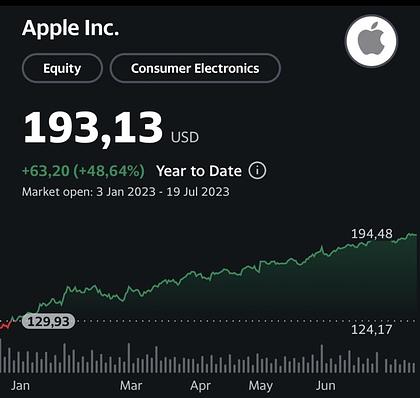Click the red segment of the price line
The image size is (420, 398).
pos(6,325)
